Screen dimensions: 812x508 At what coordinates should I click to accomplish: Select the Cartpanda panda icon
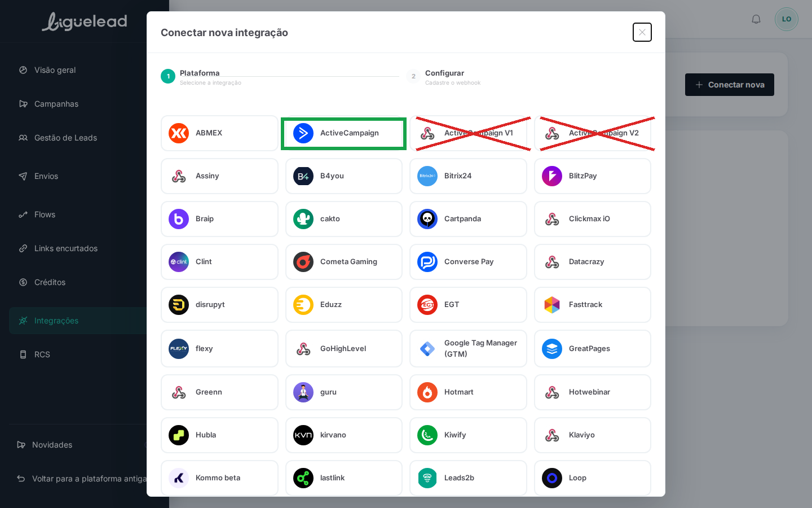427,219
